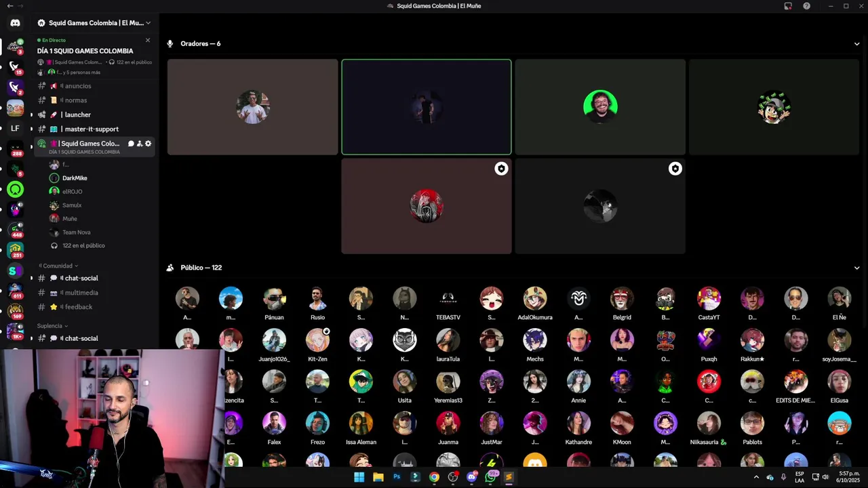Go back with the title bar arrow
The width and height of the screenshot is (868, 488).
(x=9, y=6)
